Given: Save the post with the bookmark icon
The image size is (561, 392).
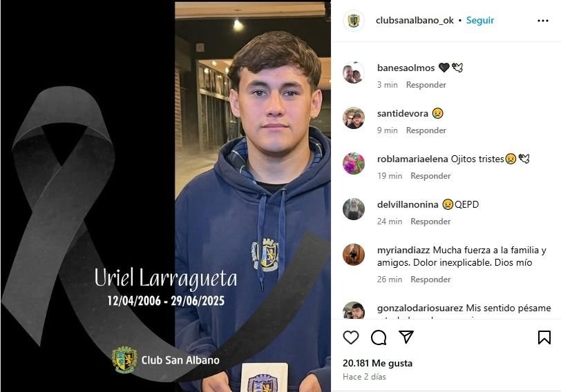Looking at the screenshot, I should tap(544, 337).
